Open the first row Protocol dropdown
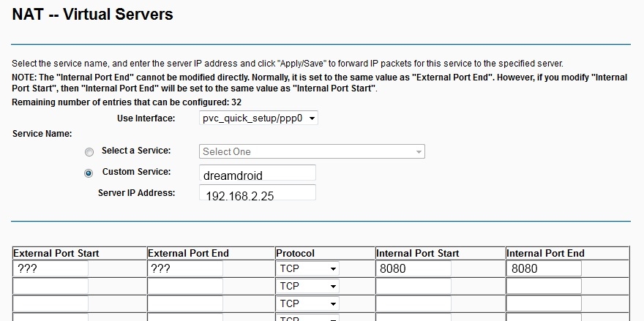Viewport: 644px width, 321px height. (x=308, y=268)
